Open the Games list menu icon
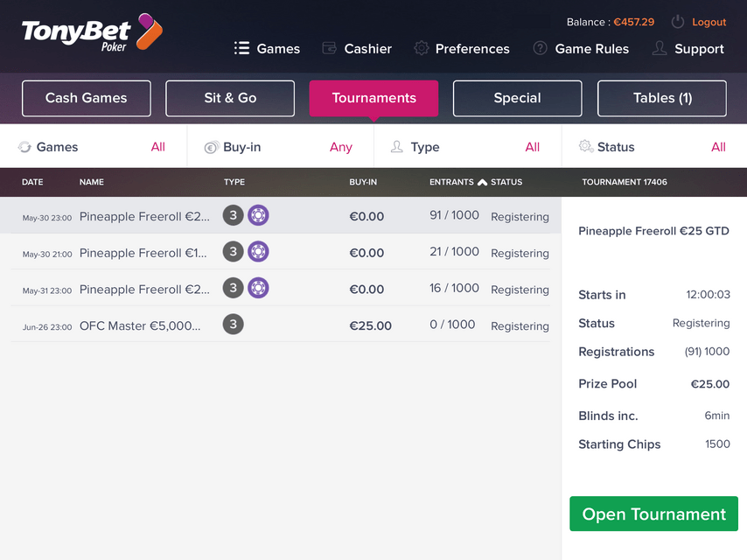The image size is (747, 560). click(241, 48)
